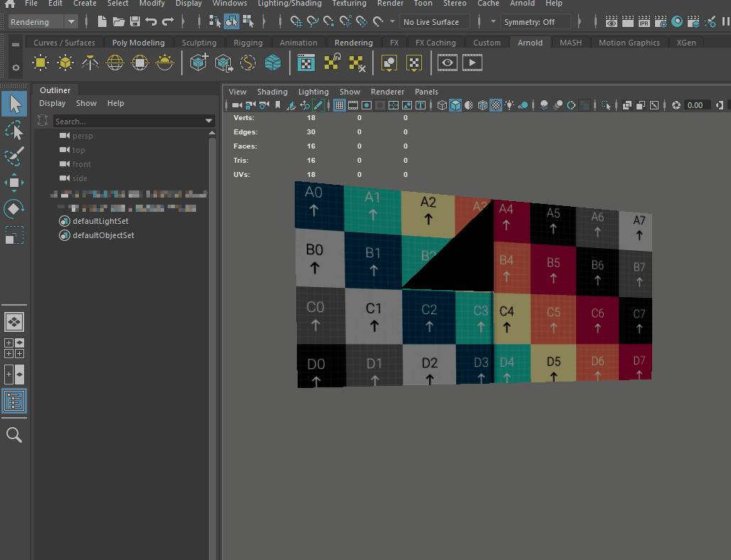This screenshot has width=731, height=560.
Task: Pick the Lasso selection tool
Action: [x=14, y=131]
